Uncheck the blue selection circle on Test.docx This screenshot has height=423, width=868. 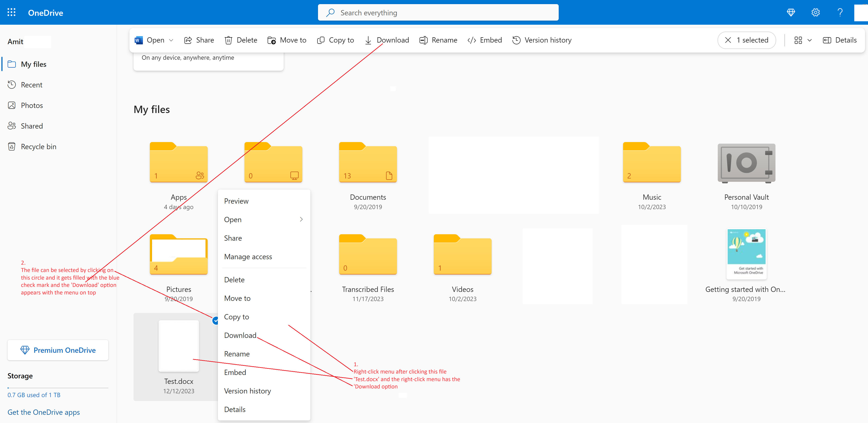pos(216,321)
